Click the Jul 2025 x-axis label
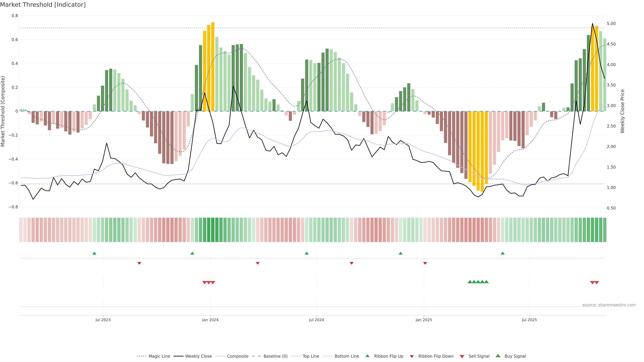The height and width of the screenshot is (362, 644). [529, 320]
